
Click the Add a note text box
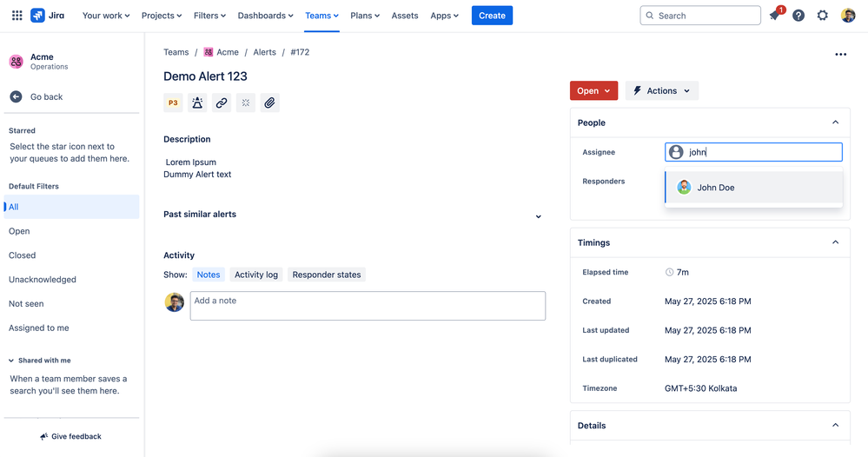pyautogui.click(x=368, y=306)
